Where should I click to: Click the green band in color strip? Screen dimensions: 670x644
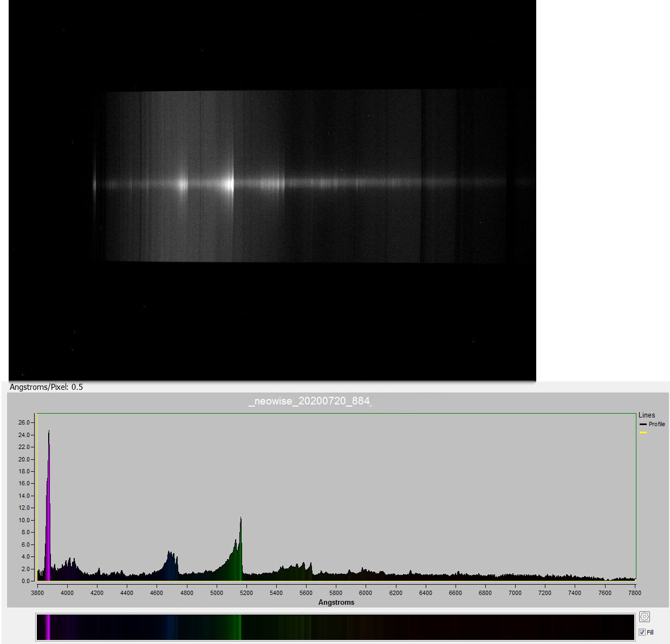tap(239, 627)
